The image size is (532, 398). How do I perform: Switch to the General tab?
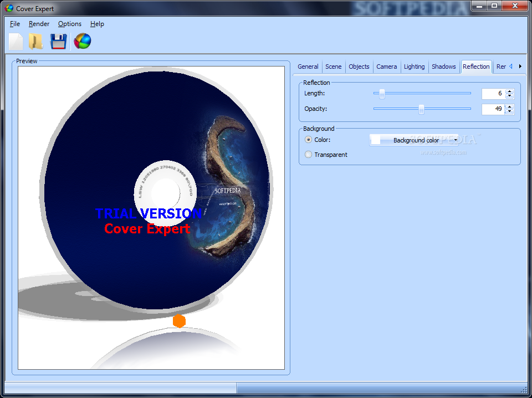[x=308, y=67]
